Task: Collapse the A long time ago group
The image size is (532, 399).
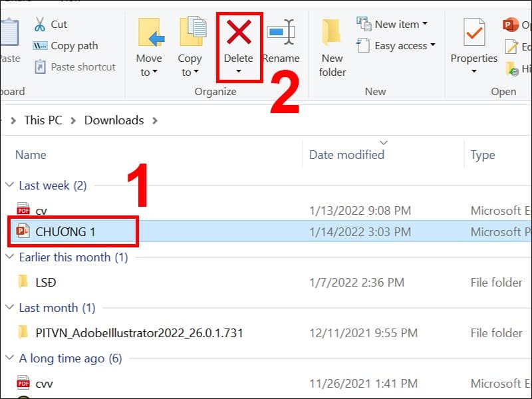Action: 9,358
